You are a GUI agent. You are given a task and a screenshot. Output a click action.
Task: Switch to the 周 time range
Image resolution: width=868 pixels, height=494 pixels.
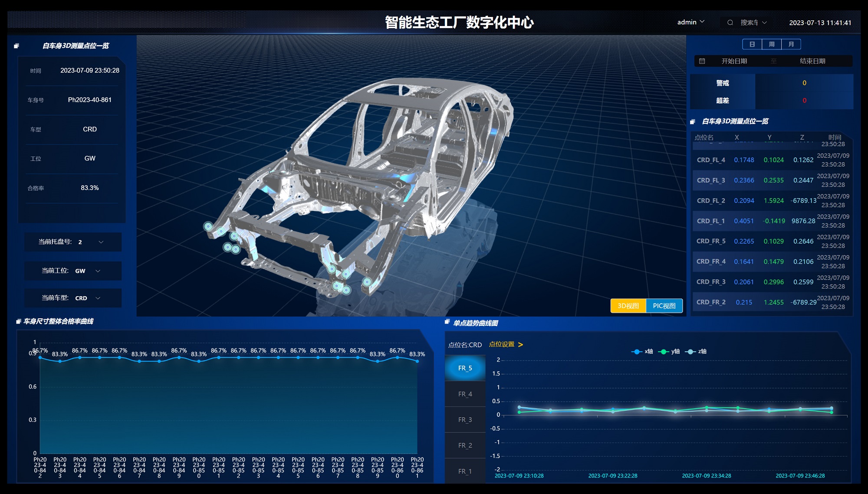click(772, 44)
